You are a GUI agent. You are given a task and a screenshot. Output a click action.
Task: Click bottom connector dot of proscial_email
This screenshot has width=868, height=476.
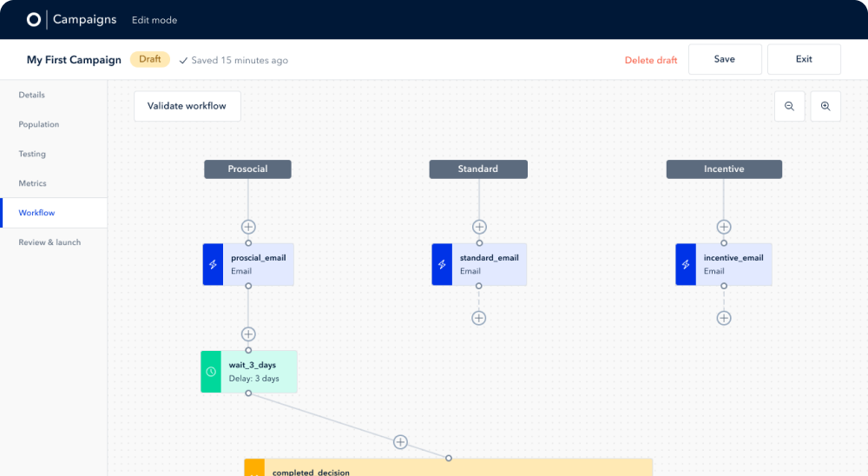pos(248,286)
